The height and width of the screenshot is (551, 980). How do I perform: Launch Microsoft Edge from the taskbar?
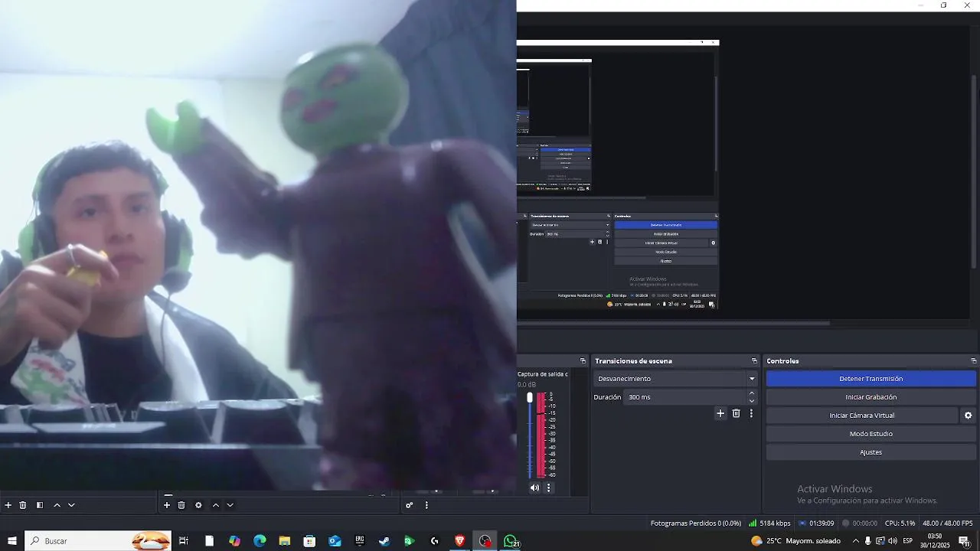point(260,541)
